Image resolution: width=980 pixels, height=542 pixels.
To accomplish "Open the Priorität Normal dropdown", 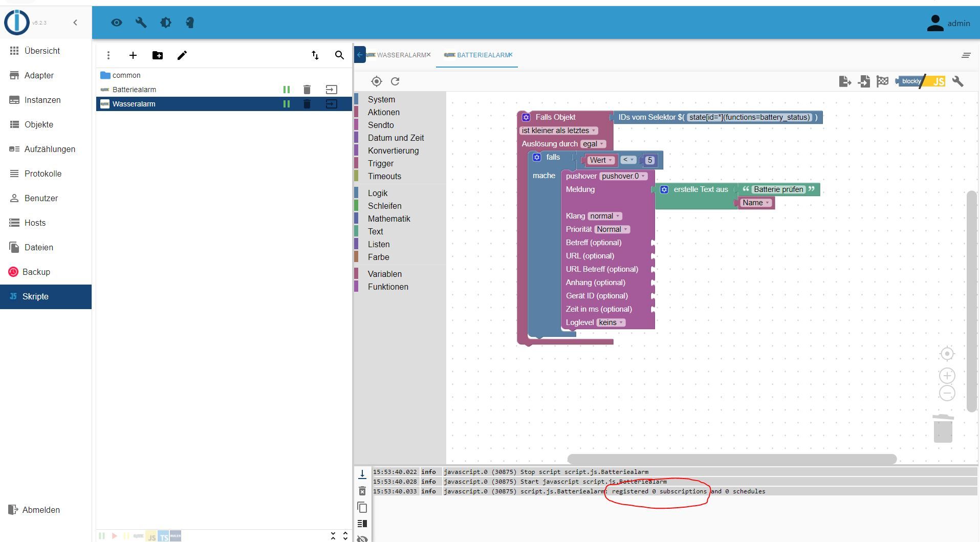I will point(612,229).
